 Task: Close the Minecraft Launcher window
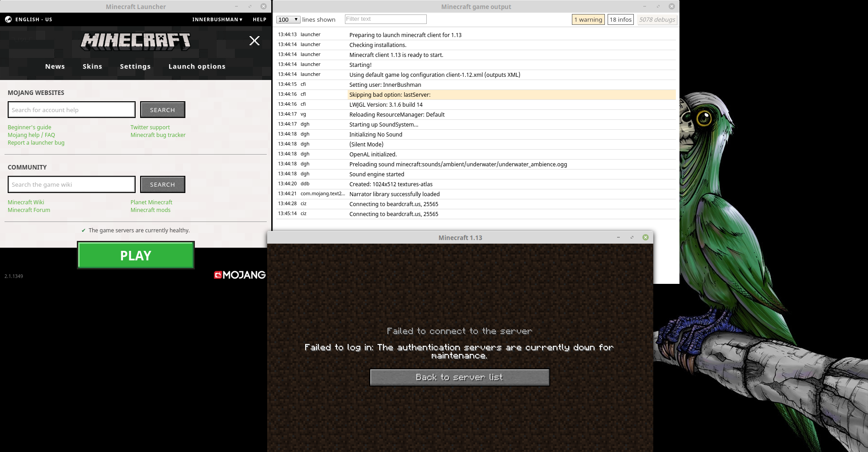(263, 6)
